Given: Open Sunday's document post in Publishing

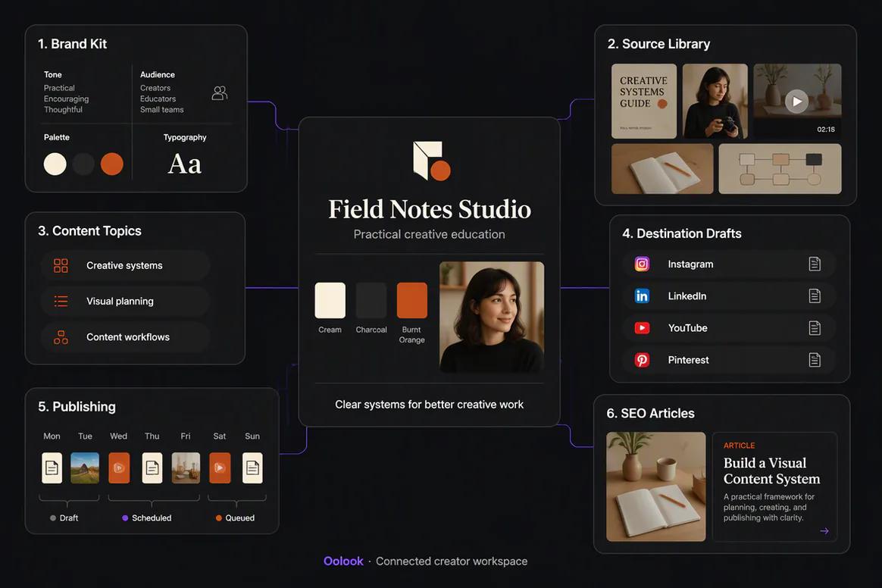Looking at the screenshot, I should [252, 468].
